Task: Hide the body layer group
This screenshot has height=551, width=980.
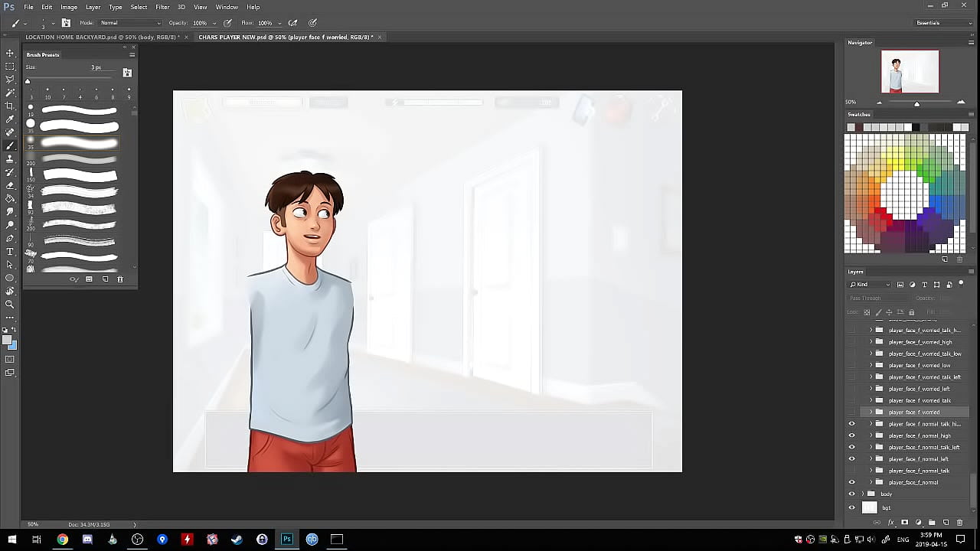Action: pos(851,494)
